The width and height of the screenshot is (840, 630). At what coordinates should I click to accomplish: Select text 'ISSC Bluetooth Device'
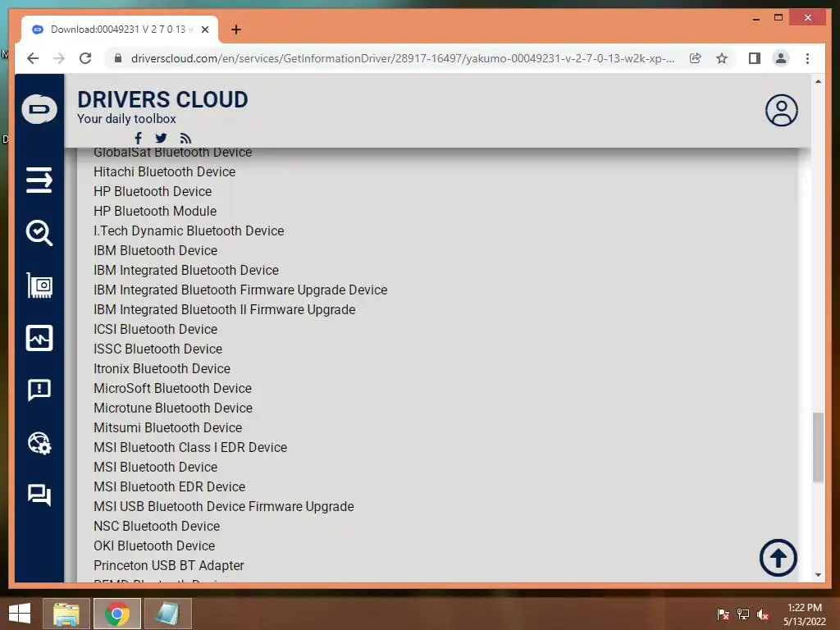[158, 349]
